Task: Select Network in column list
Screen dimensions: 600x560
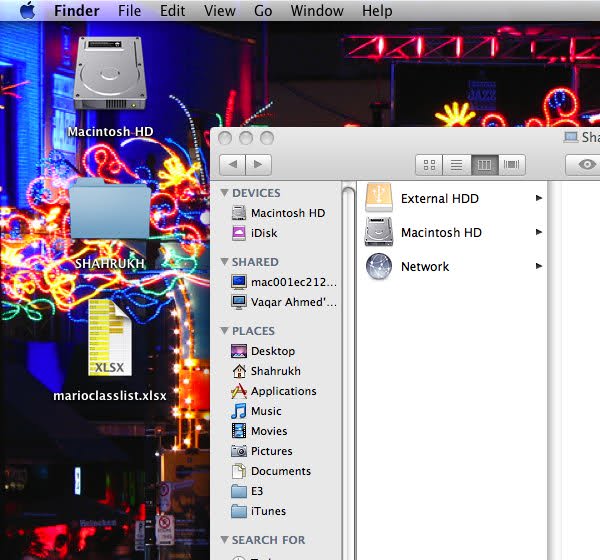Action: point(453,266)
